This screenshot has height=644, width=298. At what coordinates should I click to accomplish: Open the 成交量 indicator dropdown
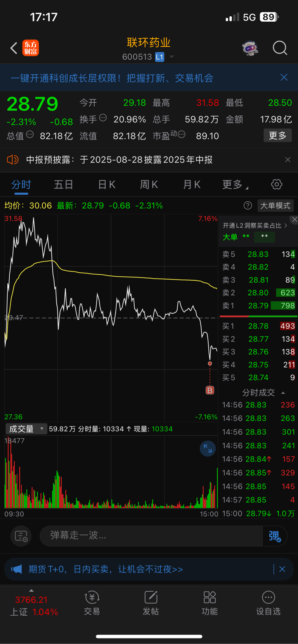[x=26, y=429]
